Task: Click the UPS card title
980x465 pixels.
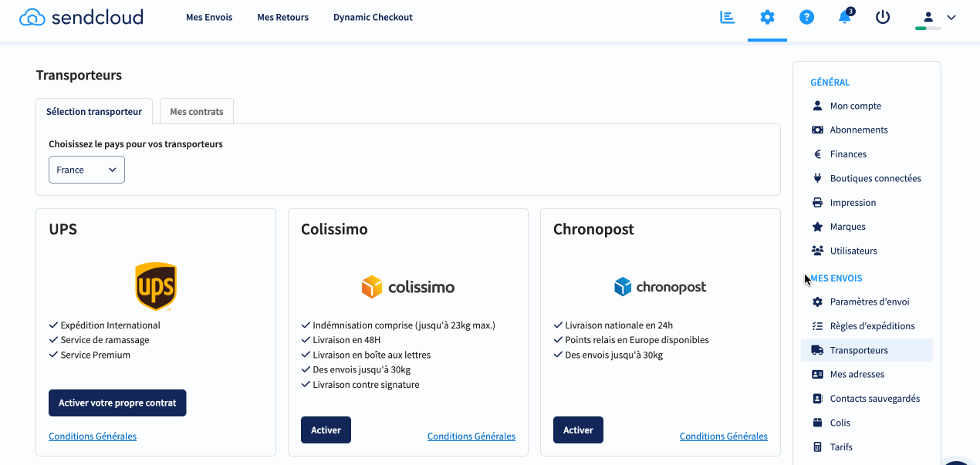Action: [63, 229]
